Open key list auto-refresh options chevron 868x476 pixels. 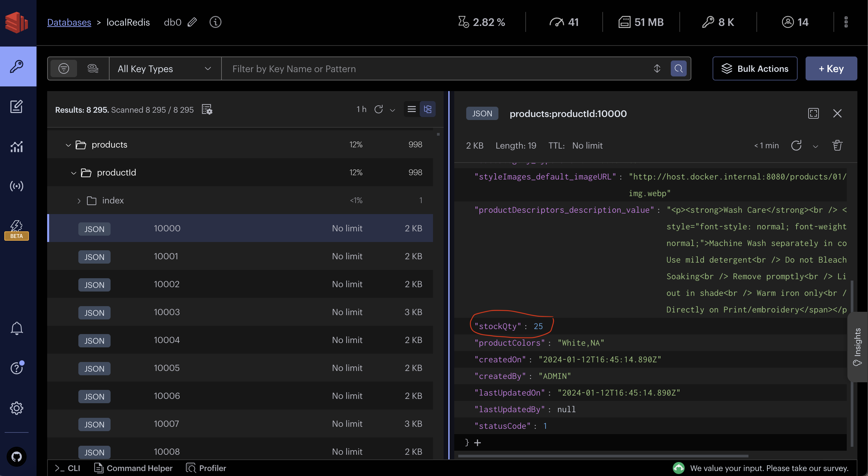[x=392, y=110]
